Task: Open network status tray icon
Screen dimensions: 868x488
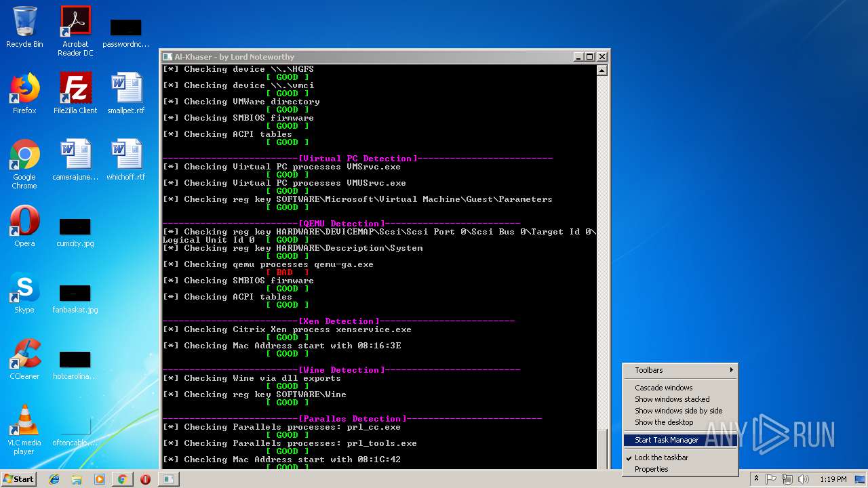Action: [787, 479]
